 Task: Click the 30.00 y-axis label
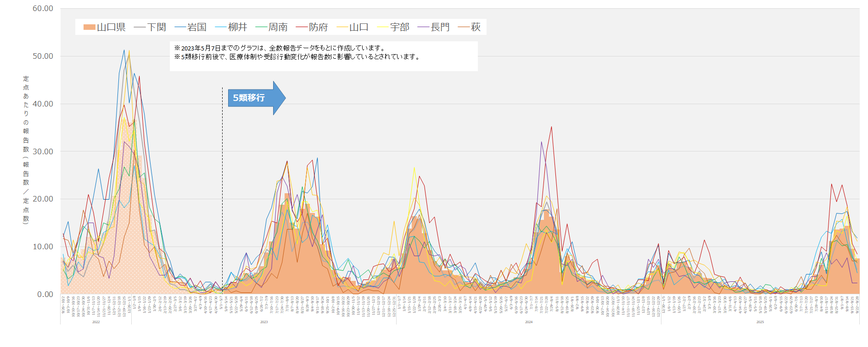tap(43, 151)
